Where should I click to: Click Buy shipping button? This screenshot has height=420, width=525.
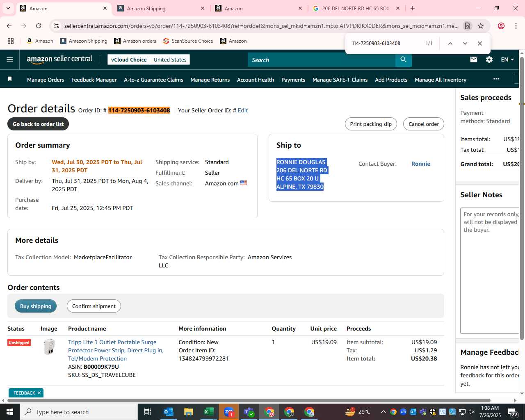(x=36, y=306)
